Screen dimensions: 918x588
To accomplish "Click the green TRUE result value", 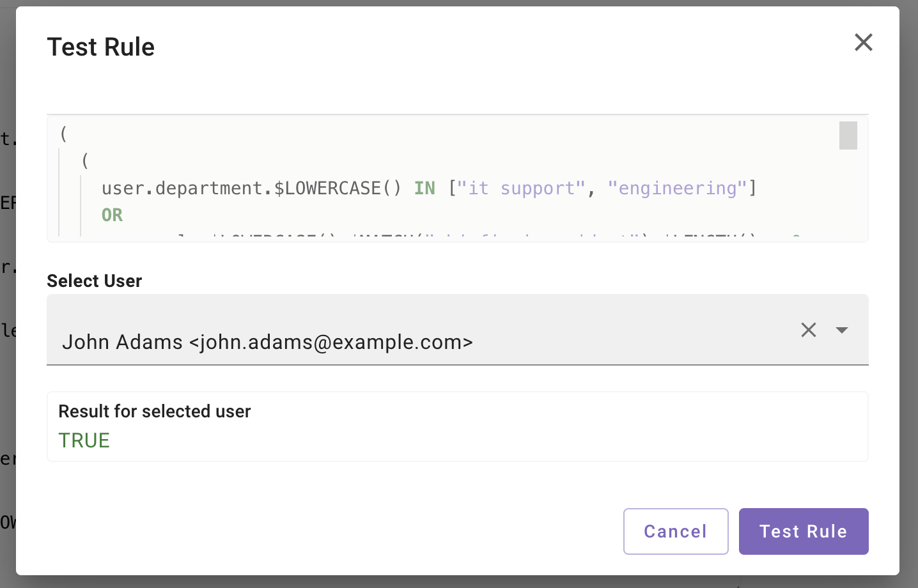I will [x=84, y=440].
